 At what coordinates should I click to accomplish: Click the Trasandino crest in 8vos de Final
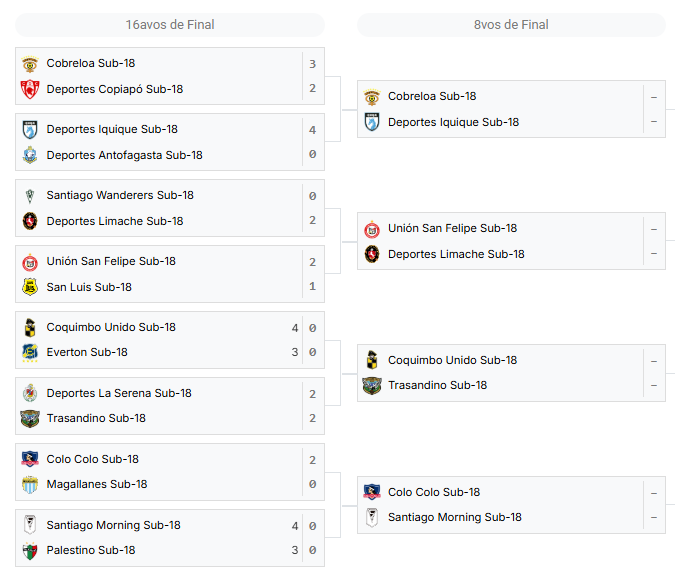coord(372,386)
